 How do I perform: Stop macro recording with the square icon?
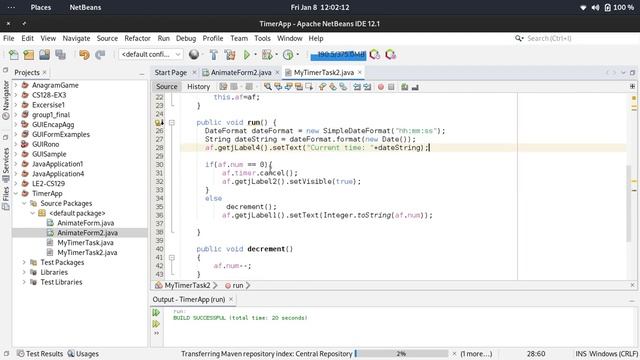(x=391, y=87)
